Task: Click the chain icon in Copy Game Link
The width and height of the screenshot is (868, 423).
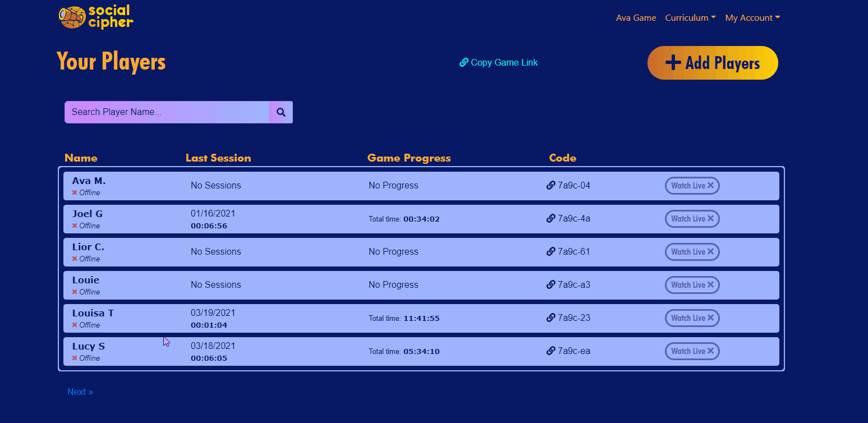Action: tap(463, 62)
